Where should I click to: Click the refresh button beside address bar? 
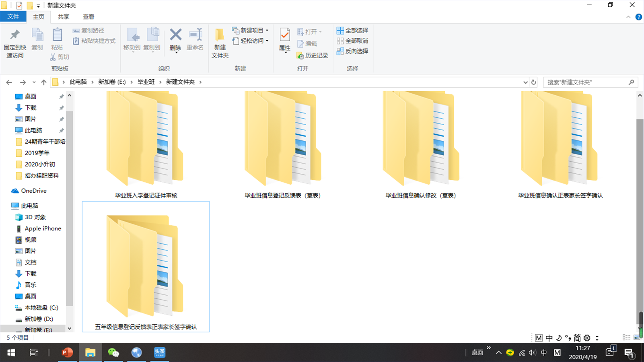pos(534,82)
